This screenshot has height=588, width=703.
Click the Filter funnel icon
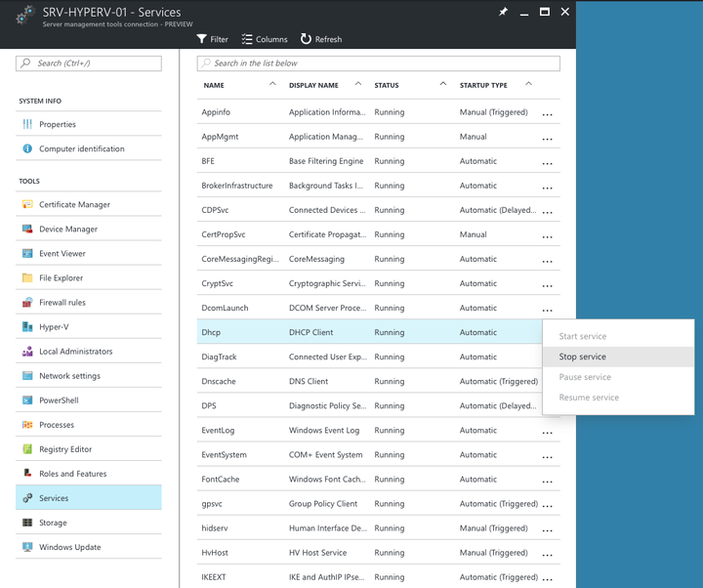coord(202,39)
